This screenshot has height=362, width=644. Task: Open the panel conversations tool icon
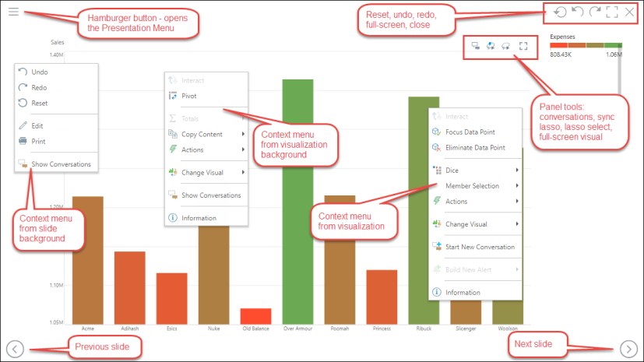pos(474,46)
